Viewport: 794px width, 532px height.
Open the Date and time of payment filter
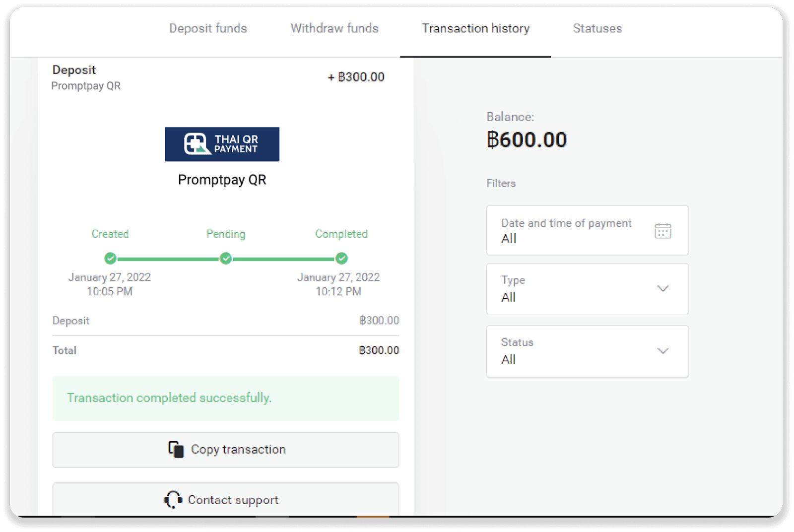[588, 230]
